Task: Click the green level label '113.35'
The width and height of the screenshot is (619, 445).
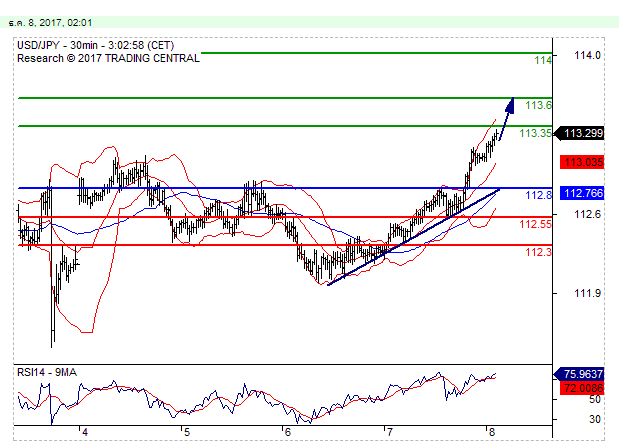Action: tap(535, 133)
